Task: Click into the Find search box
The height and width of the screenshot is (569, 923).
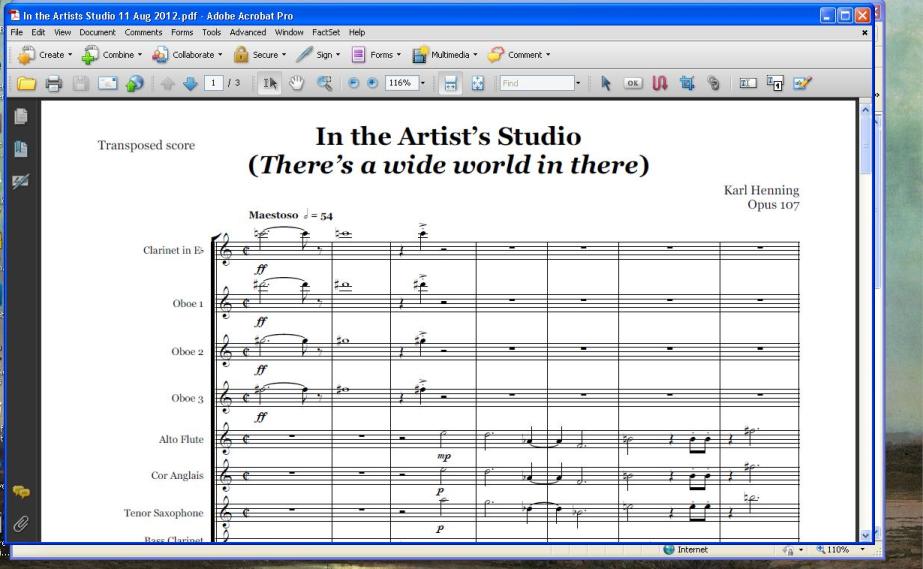Action: [537, 83]
